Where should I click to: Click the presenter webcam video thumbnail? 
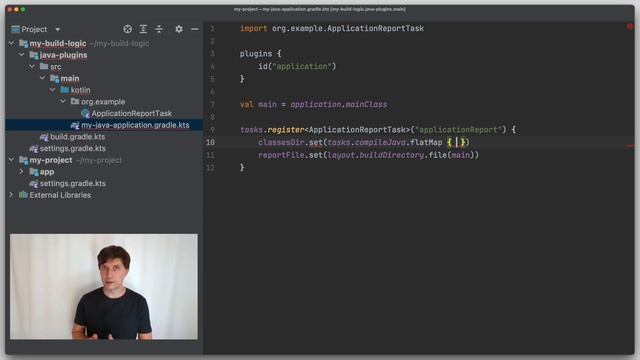(x=104, y=287)
